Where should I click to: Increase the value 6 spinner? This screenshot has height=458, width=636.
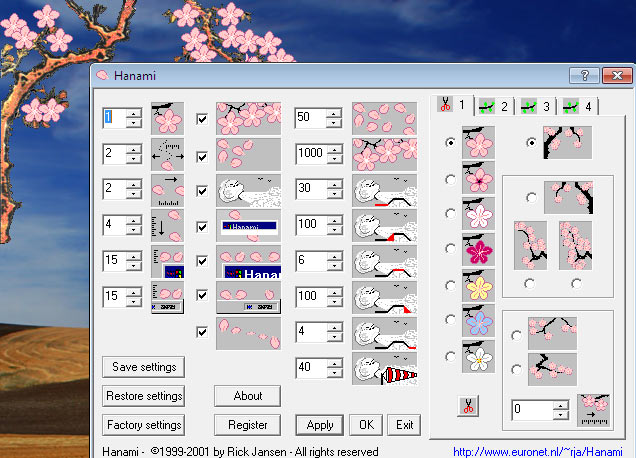click(x=335, y=256)
